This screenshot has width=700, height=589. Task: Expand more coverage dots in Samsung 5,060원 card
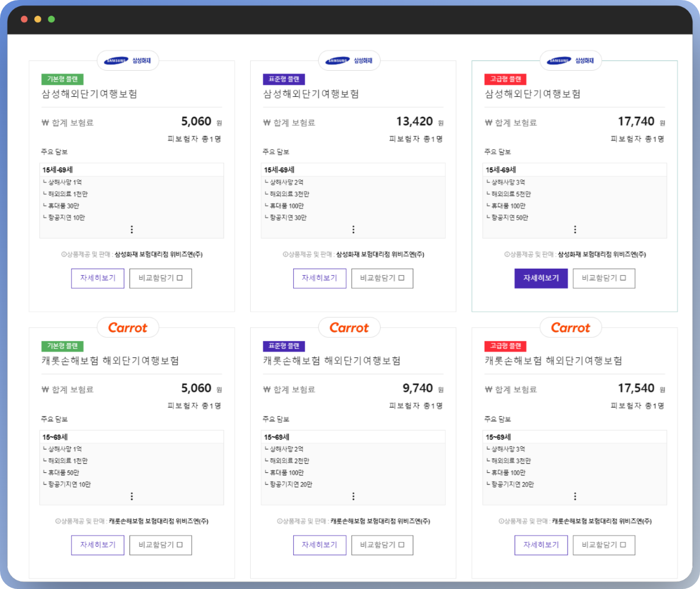(x=132, y=229)
